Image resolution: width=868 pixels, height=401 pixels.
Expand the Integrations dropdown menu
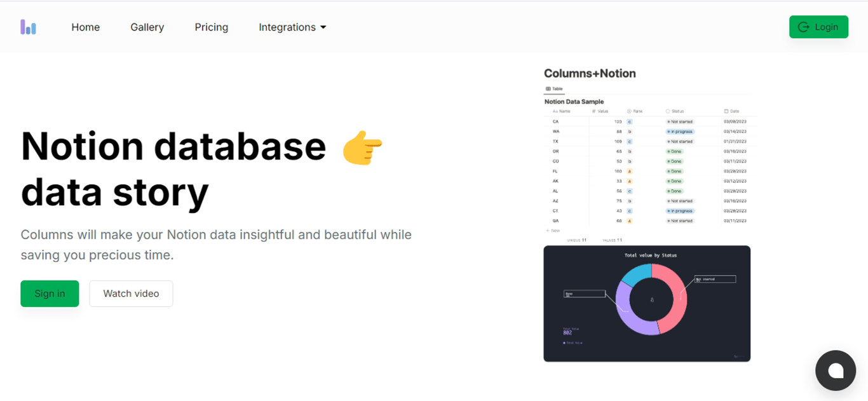pyautogui.click(x=292, y=27)
